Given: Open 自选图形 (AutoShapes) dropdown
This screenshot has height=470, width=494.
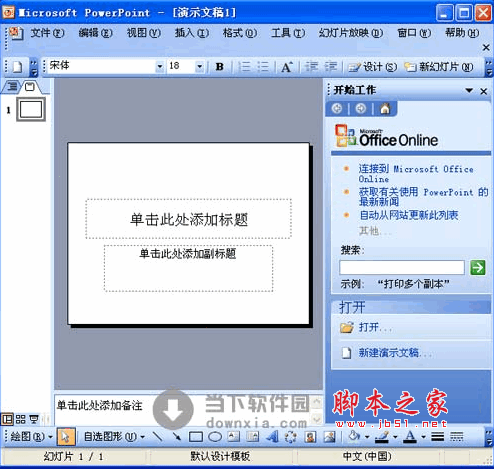Looking at the screenshot, I should pyautogui.click(x=114, y=436).
